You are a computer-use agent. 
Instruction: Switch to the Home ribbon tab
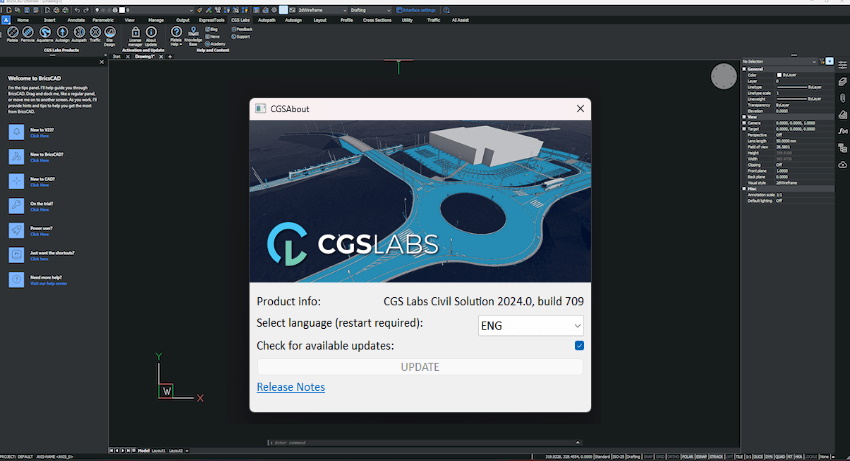[x=23, y=20]
